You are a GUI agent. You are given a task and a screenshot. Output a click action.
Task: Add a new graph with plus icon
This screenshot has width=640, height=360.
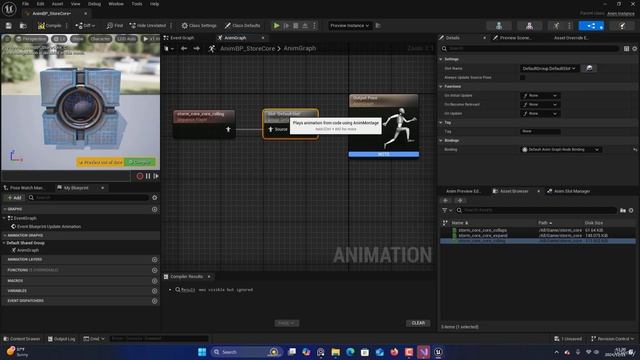pos(155,209)
